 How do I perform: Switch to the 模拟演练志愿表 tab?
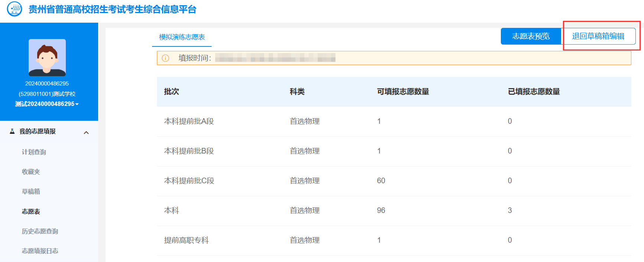(x=182, y=37)
